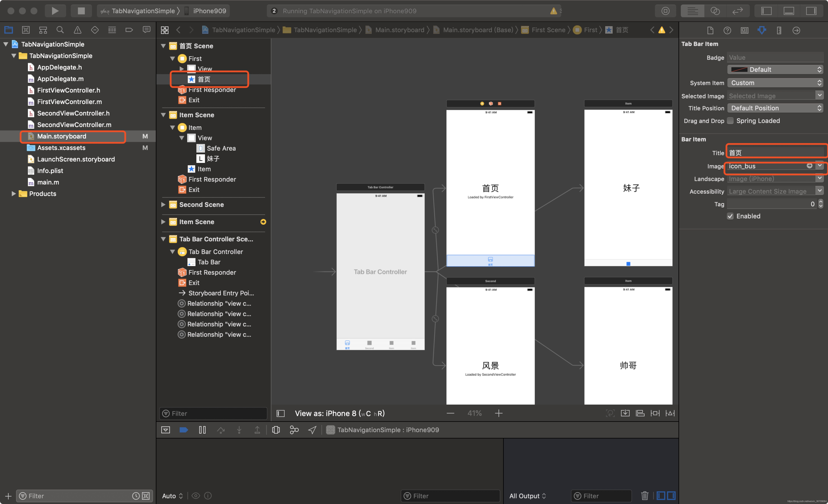Toggle the Spring Loaded checkbox
The height and width of the screenshot is (504, 828).
pos(730,121)
